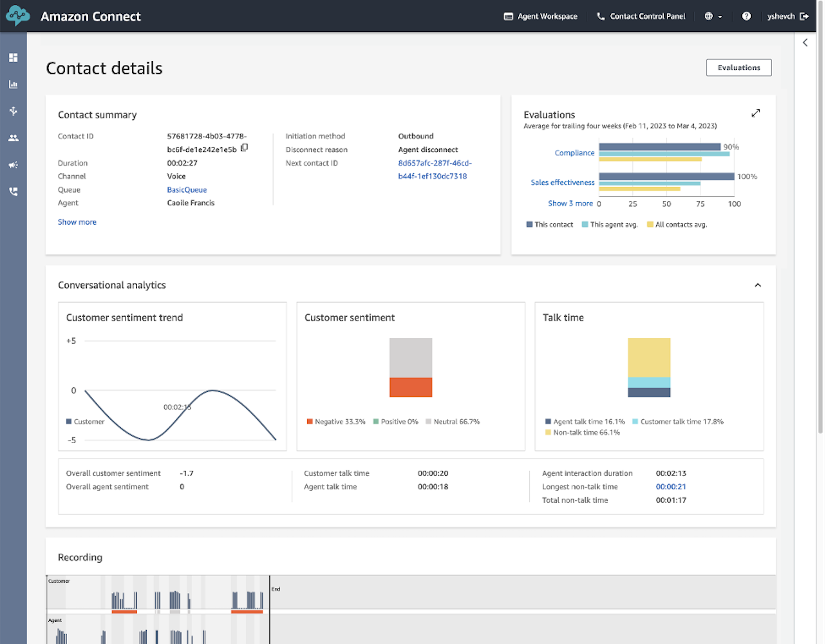
Task: Open the analytics bar chart sidebar icon
Action: tap(13, 84)
